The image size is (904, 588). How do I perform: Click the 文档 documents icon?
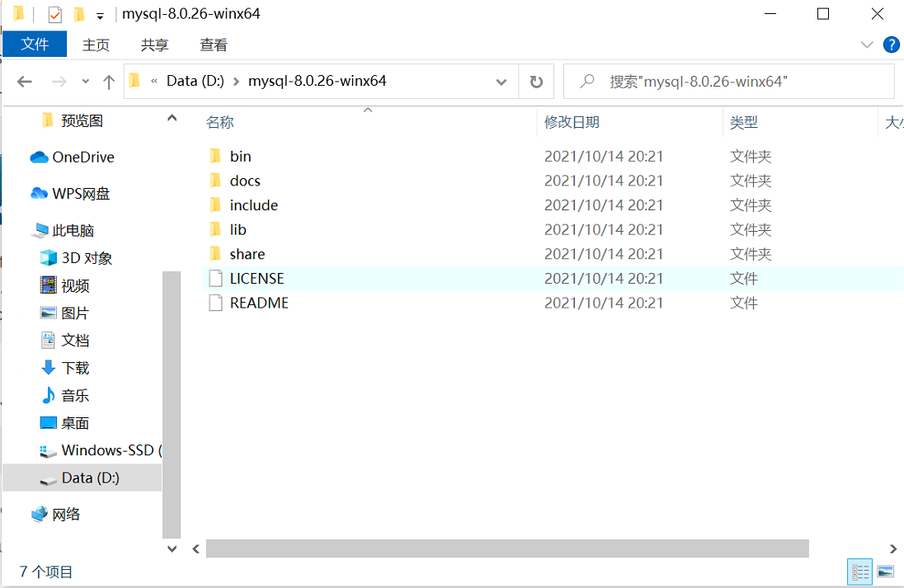tap(49, 340)
